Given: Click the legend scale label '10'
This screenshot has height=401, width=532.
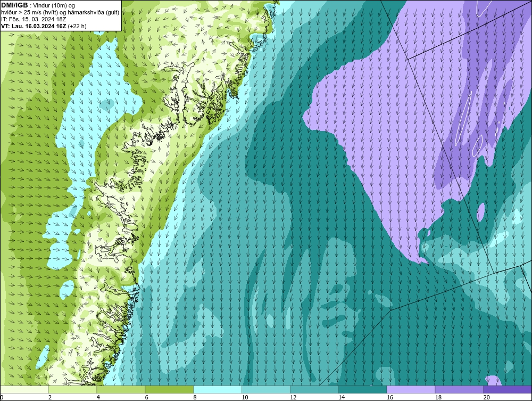Looking at the screenshot, I should click(245, 397).
